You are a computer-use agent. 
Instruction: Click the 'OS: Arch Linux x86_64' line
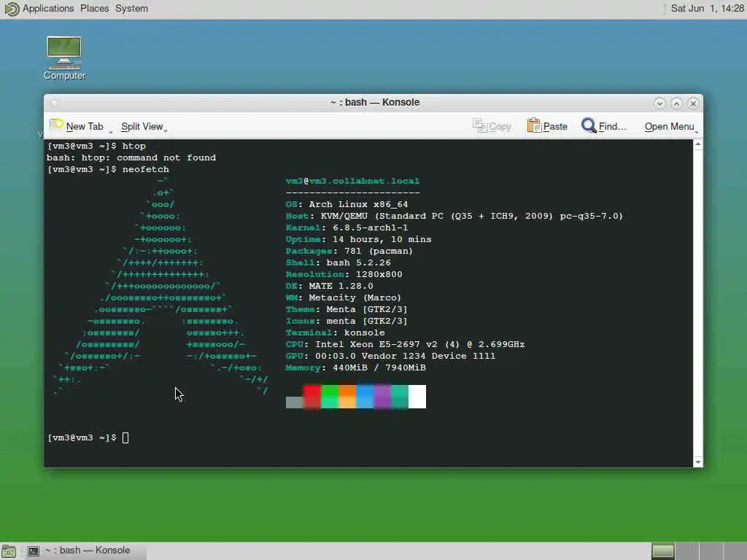coord(347,204)
